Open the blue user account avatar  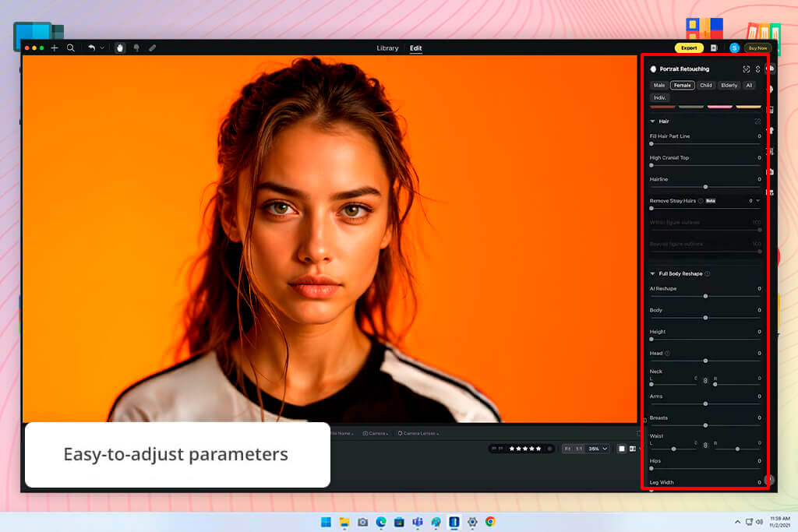[x=734, y=48]
